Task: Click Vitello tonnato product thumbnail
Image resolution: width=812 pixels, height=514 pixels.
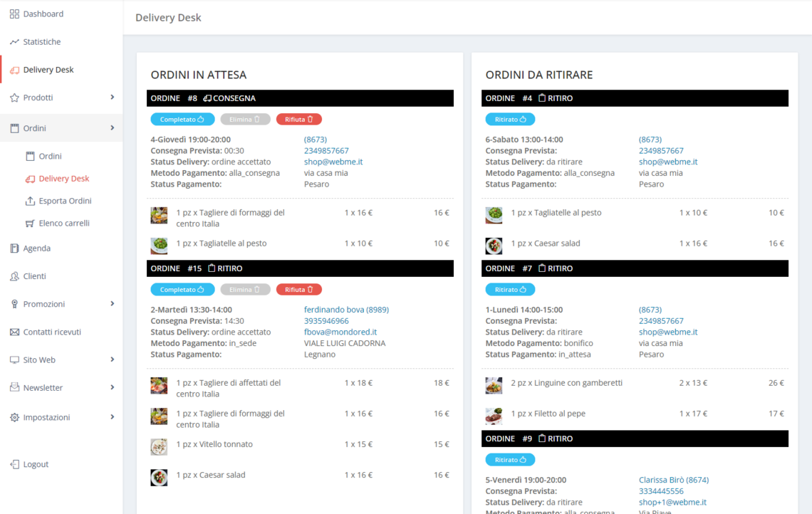Action: click(159, 446)
